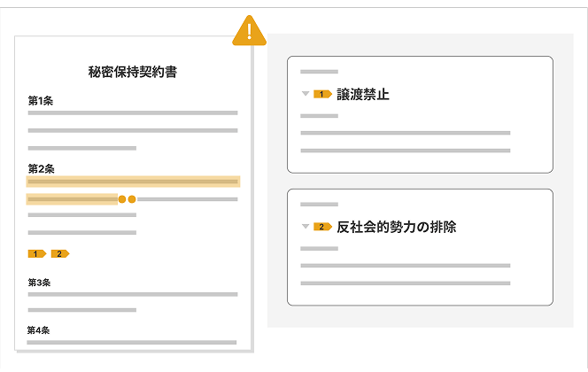Jump to the 第2条 heading
This screenshot has height=372, width=588.
click(40, 168)
